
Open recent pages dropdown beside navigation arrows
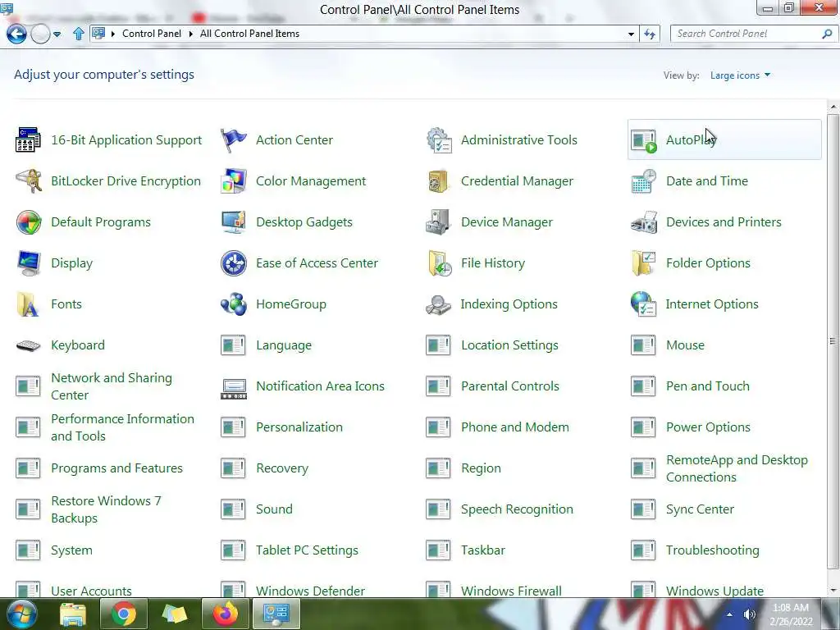click(x=57, y=34)
